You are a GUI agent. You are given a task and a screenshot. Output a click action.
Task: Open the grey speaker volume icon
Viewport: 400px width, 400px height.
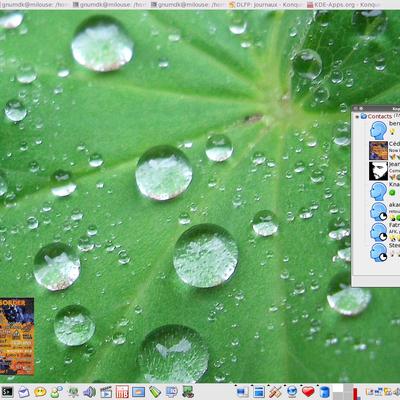click(x=89, y=392)
